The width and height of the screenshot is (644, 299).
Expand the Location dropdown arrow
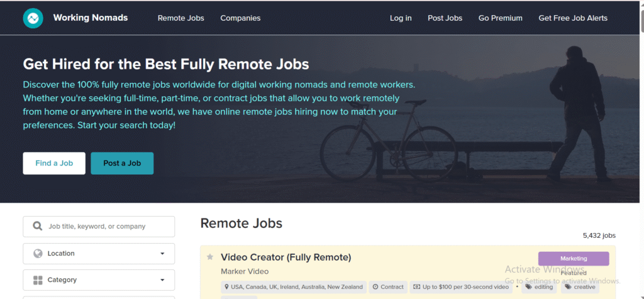pyautogui.click(x=162, y=254)
